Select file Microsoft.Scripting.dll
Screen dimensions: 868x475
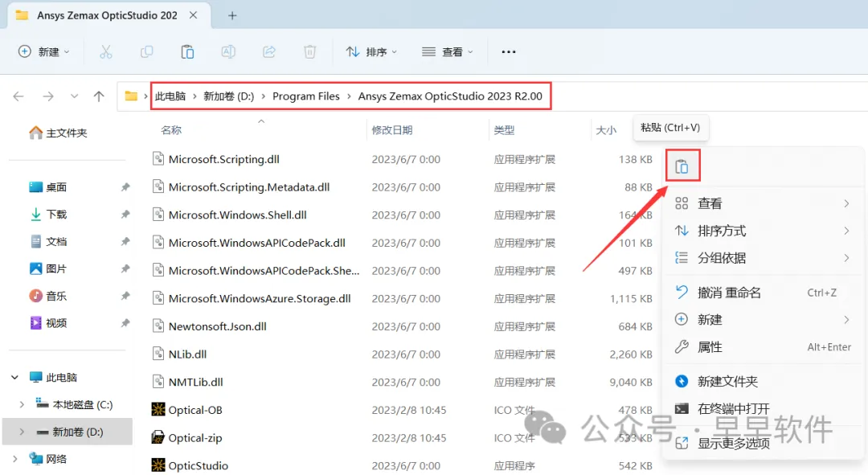click(223, 159)
